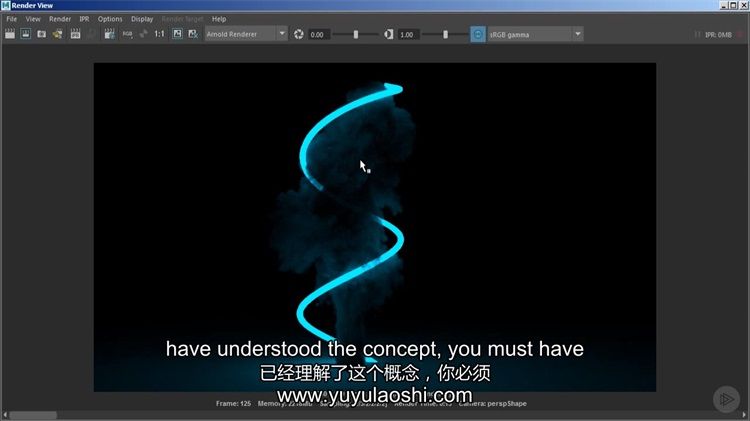Open the Options menu

(110, 19)
